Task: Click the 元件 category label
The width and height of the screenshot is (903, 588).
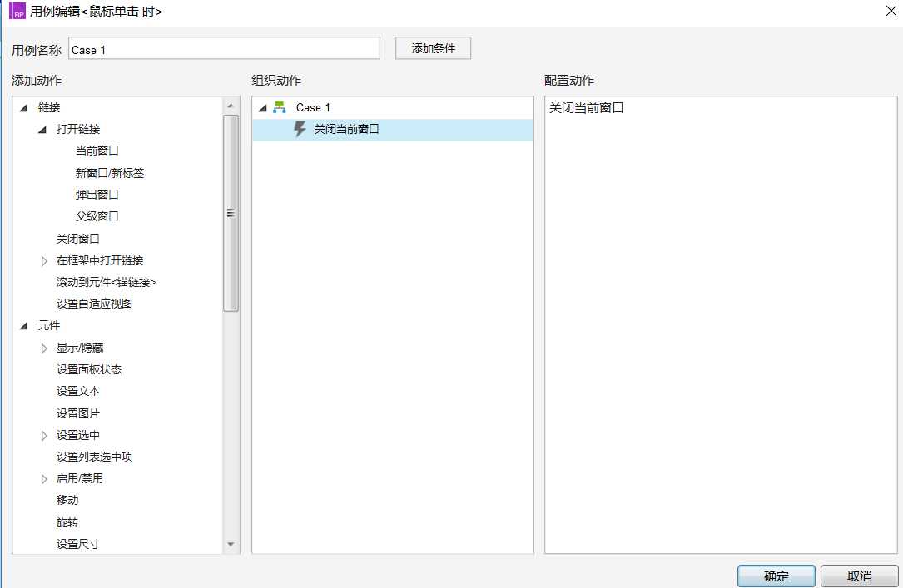Action: (x=49, y=326)
